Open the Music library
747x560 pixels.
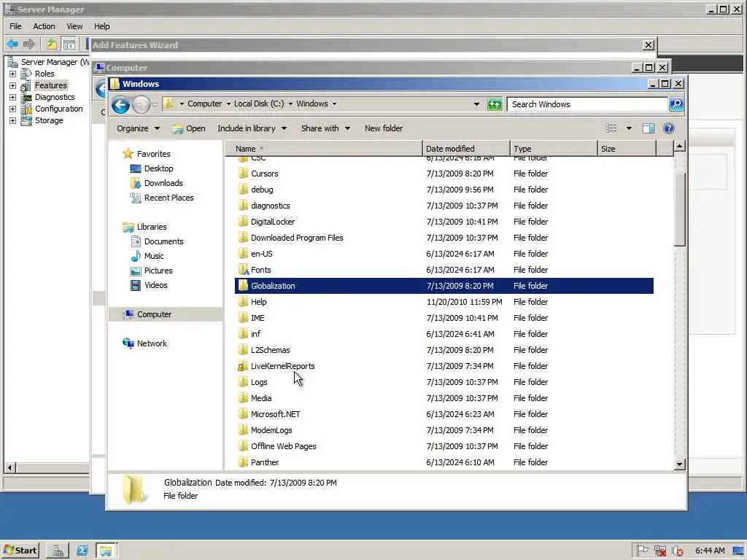point(154,256)
